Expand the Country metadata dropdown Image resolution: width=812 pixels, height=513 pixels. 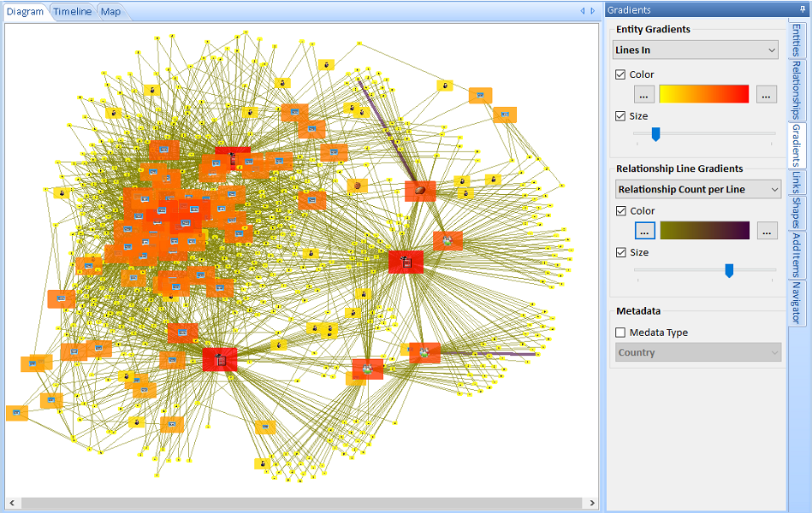[x=697, y=352]
